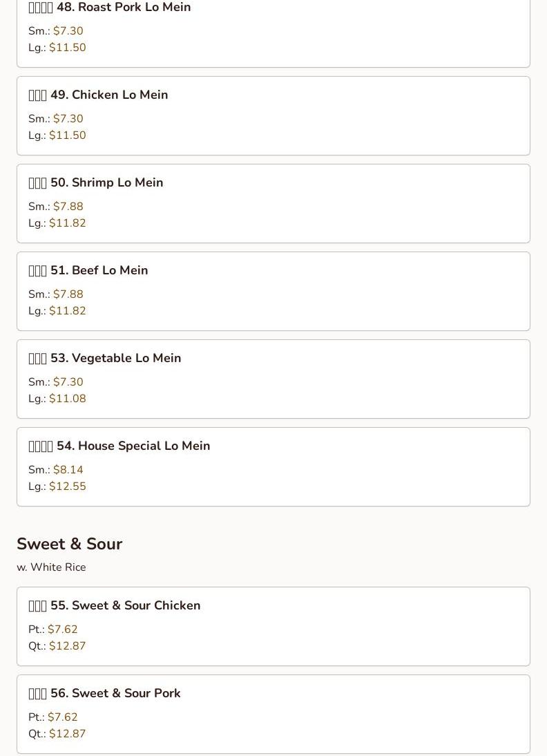The image size is (547, 756).
Task: Click large $11.08 Vegetable Lo Mein price
Action: (68, 398)
